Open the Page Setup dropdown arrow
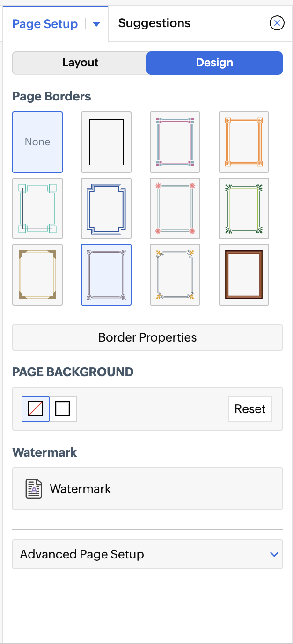This screenshot has height=644, width=293. [x=96, y=24]
